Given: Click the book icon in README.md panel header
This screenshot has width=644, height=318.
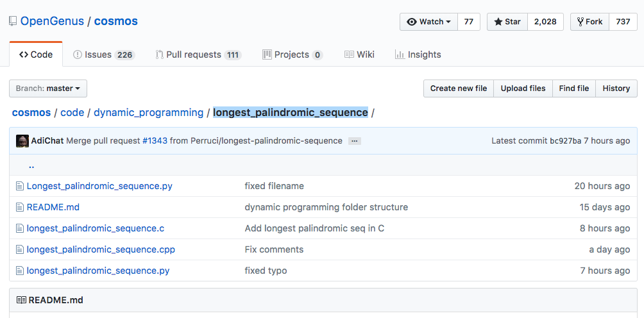Looking at the screenshot, I should coord(21,300).
